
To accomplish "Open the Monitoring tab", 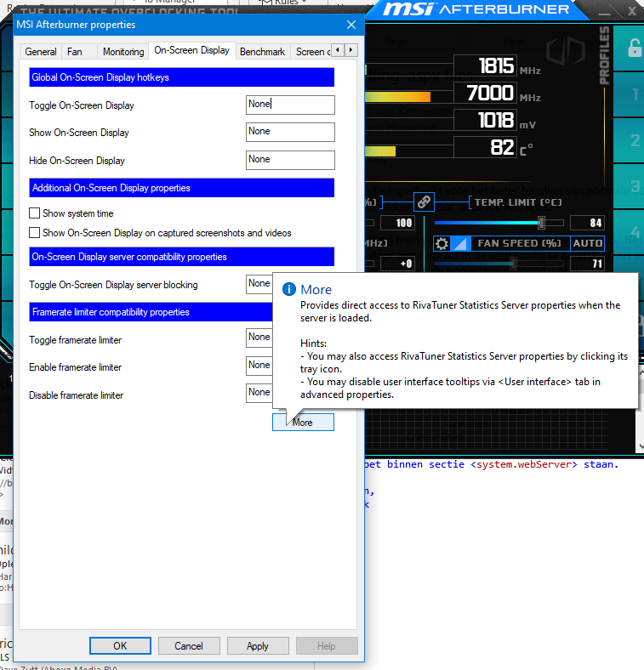I will click(123, 52).
